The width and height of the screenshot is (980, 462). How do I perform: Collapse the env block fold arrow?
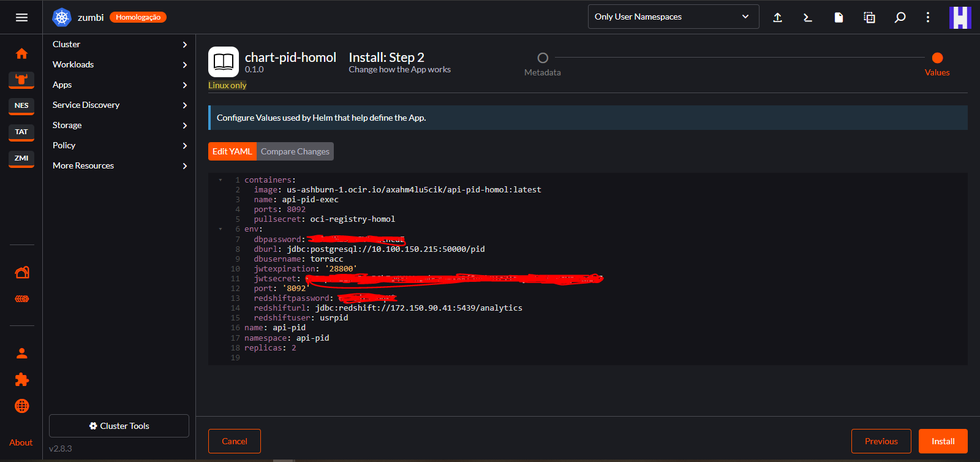click(x=221, y=229)
